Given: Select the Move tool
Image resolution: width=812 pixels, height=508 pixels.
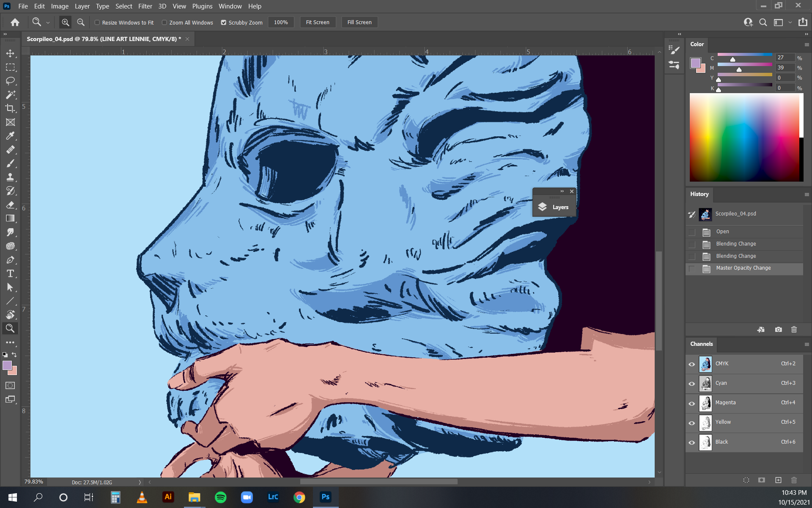Looking at the screenshot, I should tap(10, 53).
